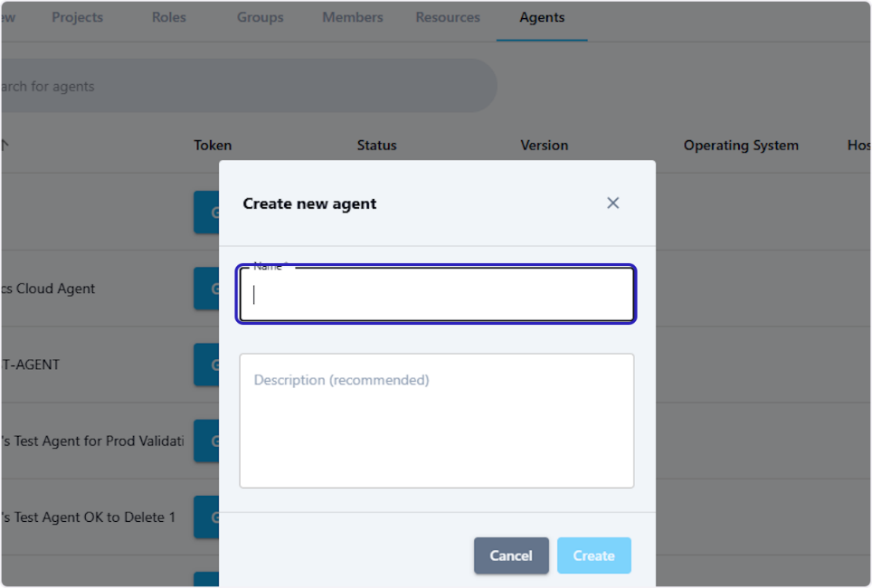Select the Members tab

[353, 17]
